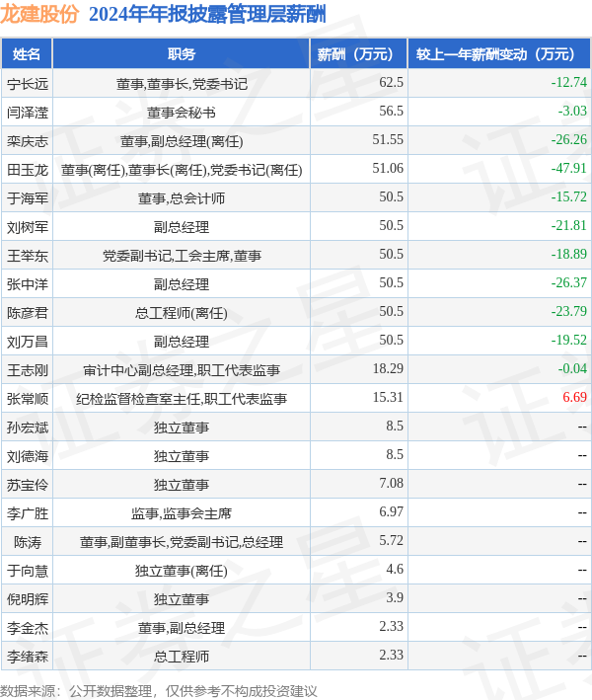Viewport: 592px width, 700px height.
Task: Click the position 党委副书记,工会主席,董事
Action: click(x=182, y=256)
